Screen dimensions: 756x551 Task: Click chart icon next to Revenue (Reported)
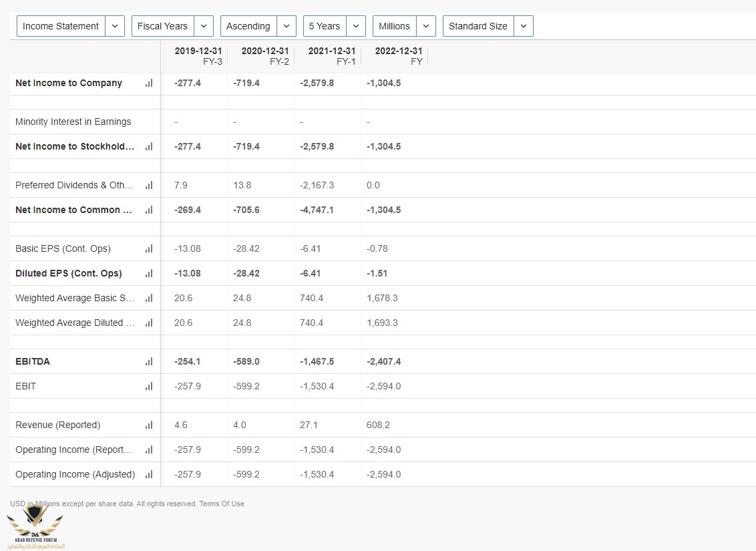pyautogui.click(x=148, y=425)
